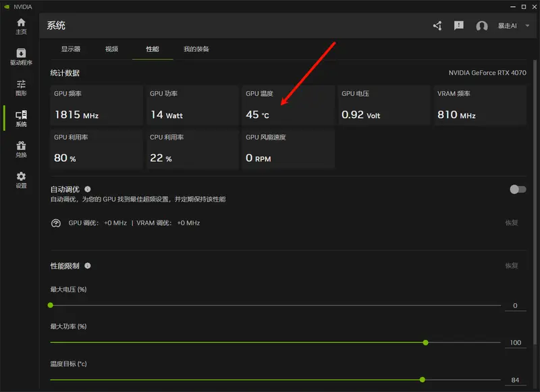540x392 pixels.
Task: Click the vertical scrollbar
Action: point(535,203)
